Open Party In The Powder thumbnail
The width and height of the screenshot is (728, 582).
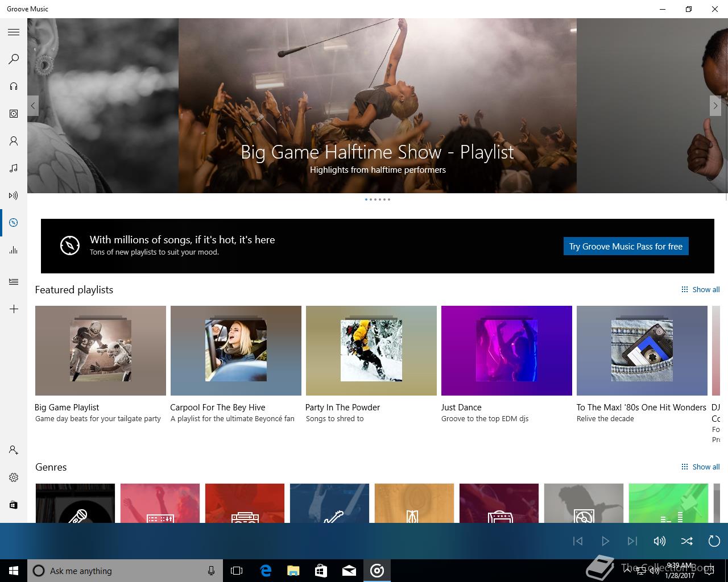(x=371, y=351)
